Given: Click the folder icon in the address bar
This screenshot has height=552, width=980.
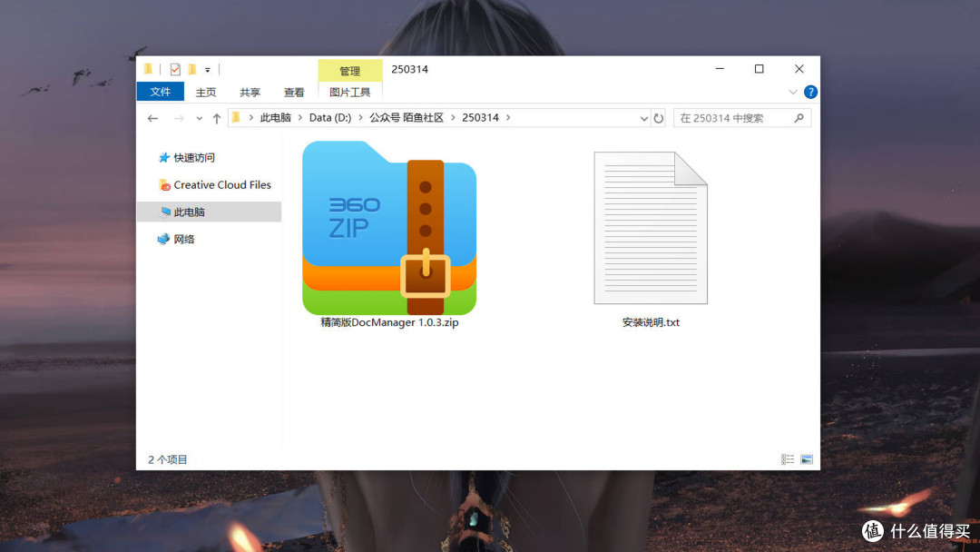Looking at the screenshot, I should (236, 117).
